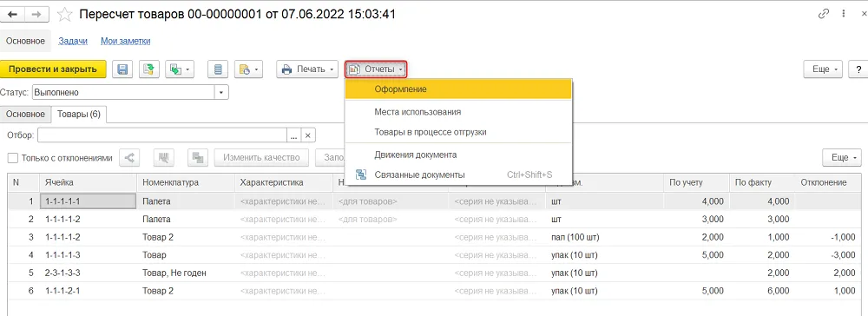This screenshot has width=868, height=316.
Task: Click the Изменить качество button
Action: click(x=261, y=158)
